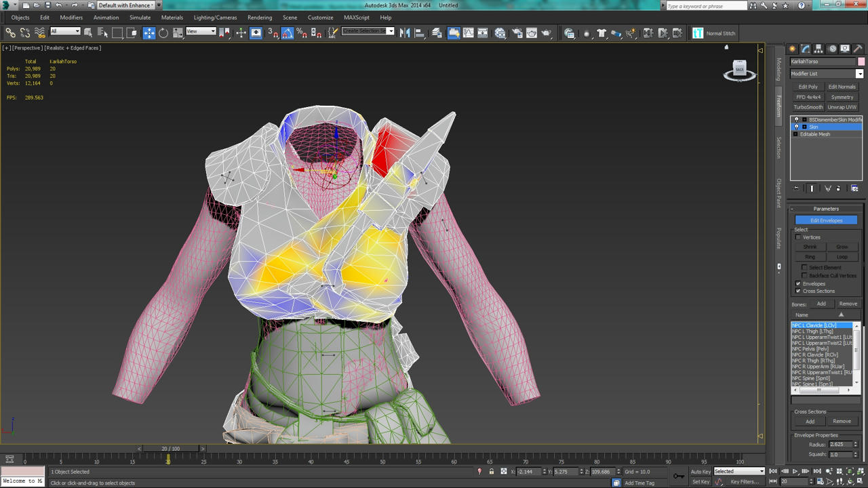Click the Select Object arrow tool
Viewport: 868px width, 488px height.
coord(88,33)
